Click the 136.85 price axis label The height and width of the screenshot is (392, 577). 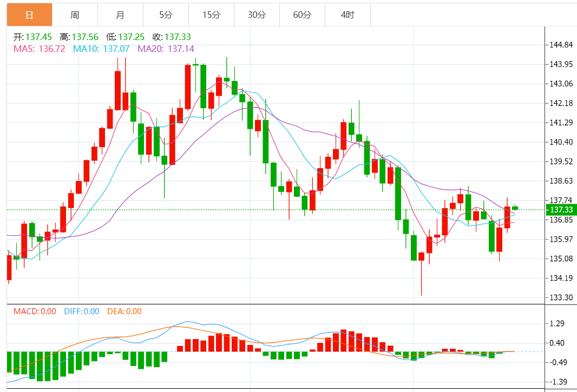click(x=561, y=220)
